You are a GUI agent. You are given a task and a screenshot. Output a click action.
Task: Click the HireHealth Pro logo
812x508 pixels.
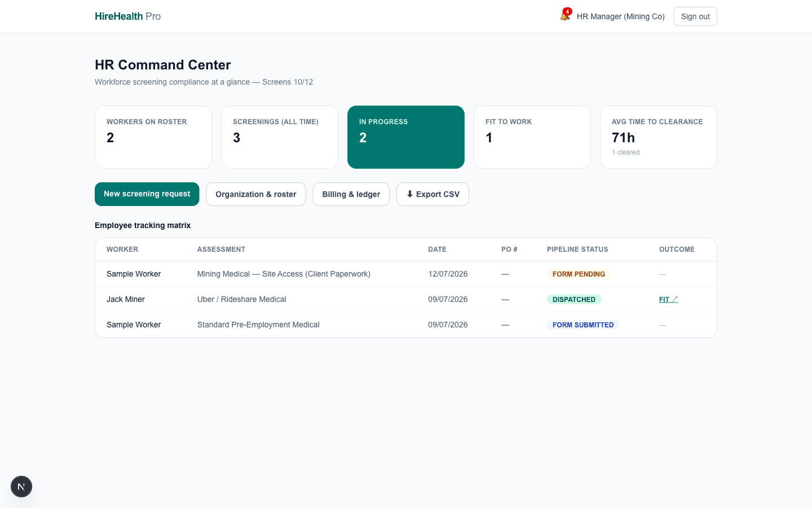127,16
